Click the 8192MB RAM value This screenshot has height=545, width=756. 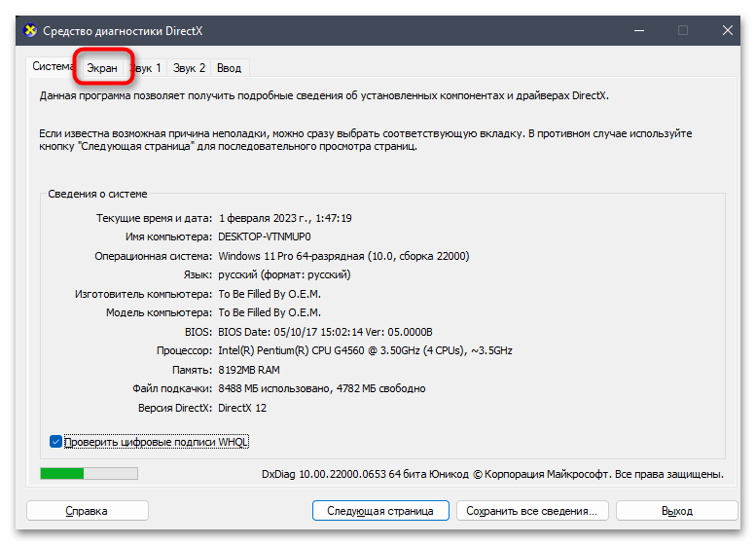point(249,370)
